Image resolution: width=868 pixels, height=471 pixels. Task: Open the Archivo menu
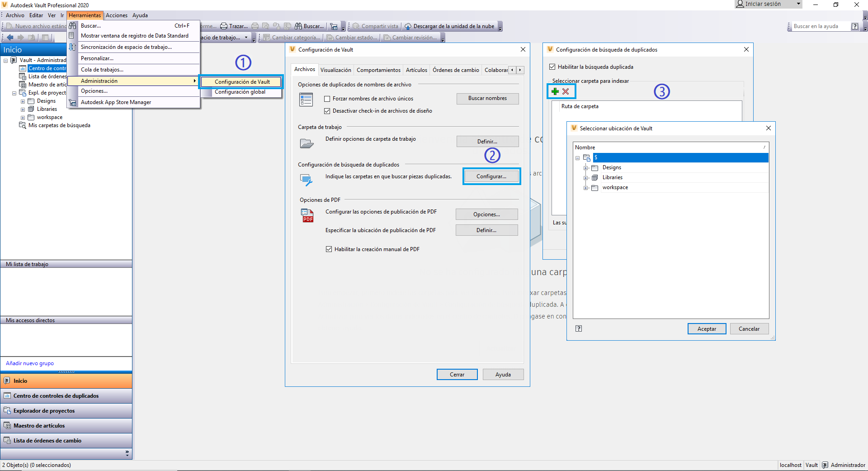[15, 15]
